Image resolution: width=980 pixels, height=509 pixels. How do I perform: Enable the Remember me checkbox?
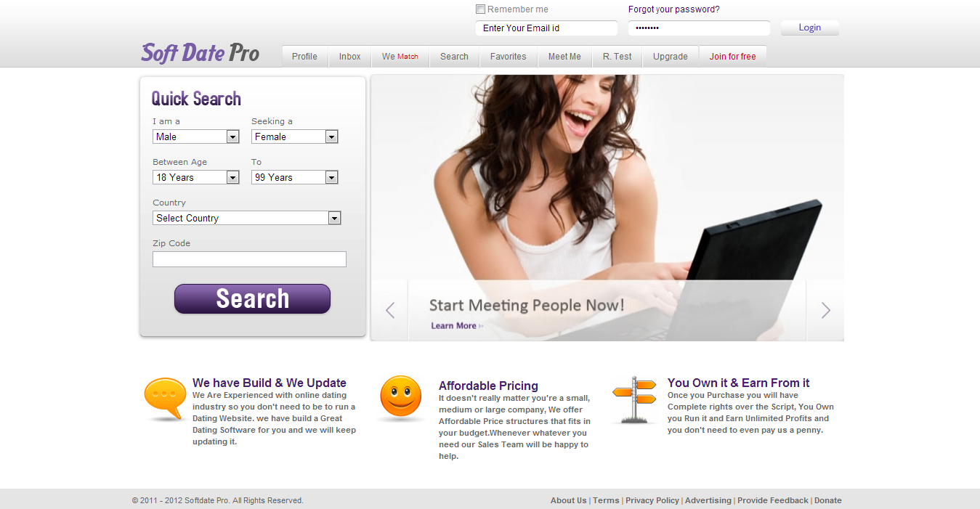point(480,9)
